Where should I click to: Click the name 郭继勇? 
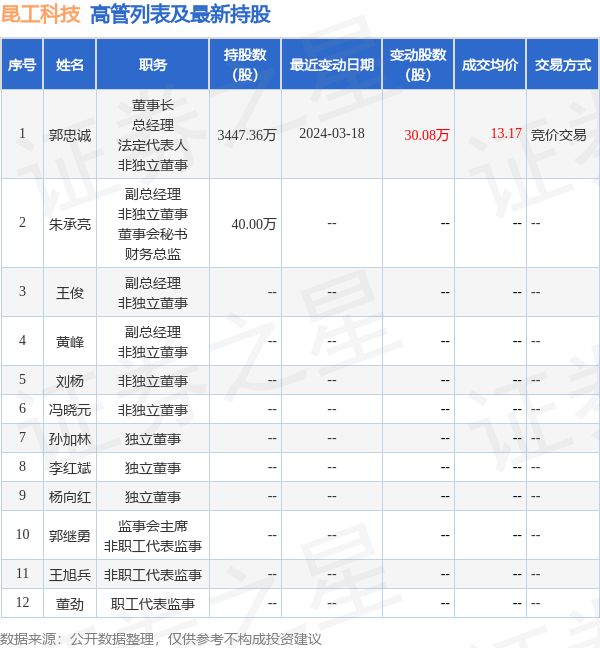[70, 536]
